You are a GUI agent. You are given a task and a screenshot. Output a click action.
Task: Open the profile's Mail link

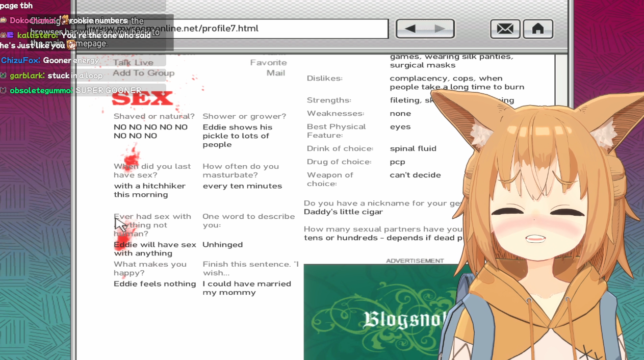276,73
